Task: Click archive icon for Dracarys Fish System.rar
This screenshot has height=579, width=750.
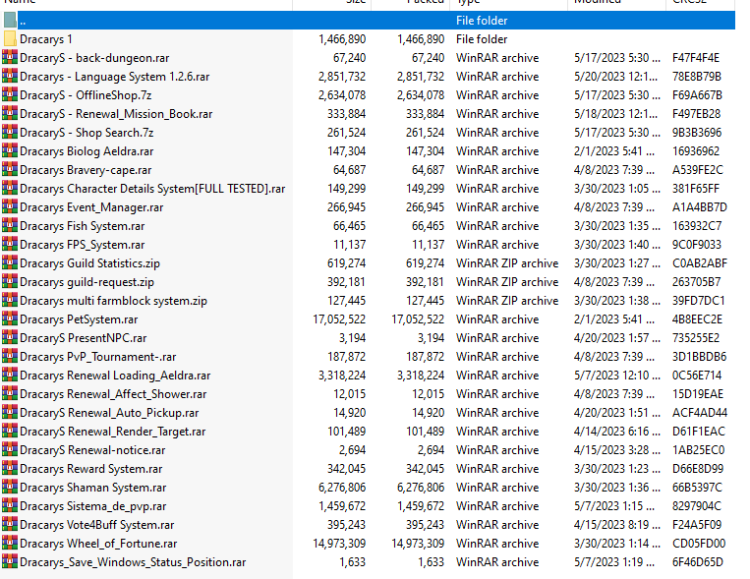Action: (x=10, y=225)
